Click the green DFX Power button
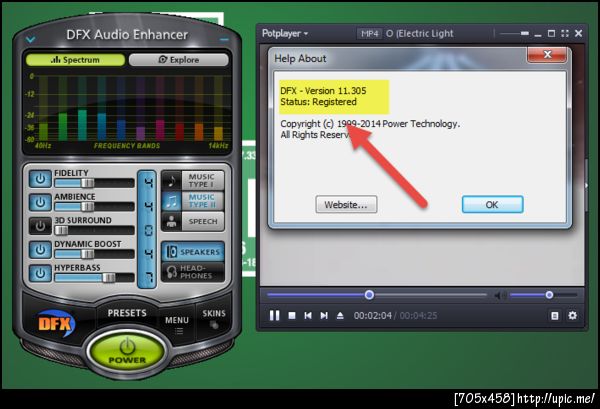Viewport: 600px width, 409px height. [127, 352]
